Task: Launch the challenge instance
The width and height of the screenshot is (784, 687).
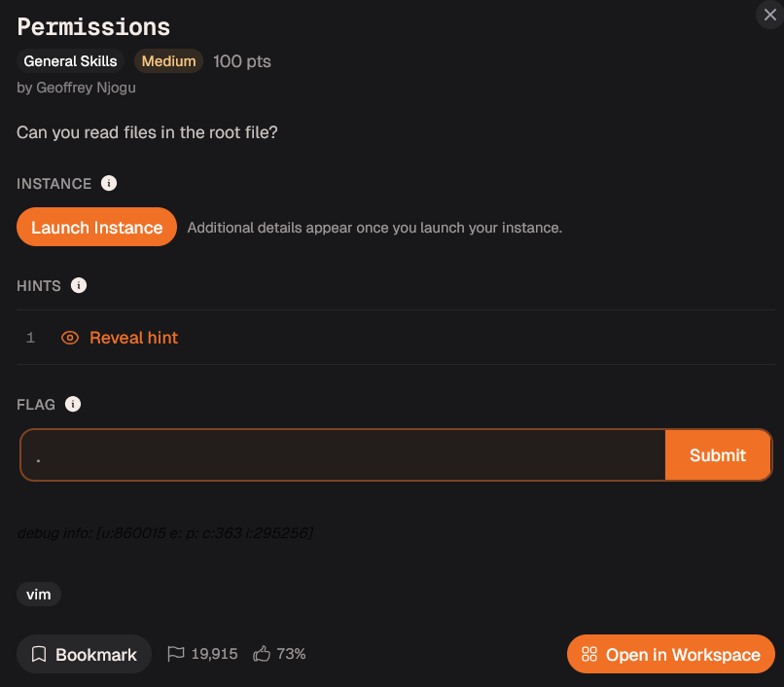Action: coord(96,227)
